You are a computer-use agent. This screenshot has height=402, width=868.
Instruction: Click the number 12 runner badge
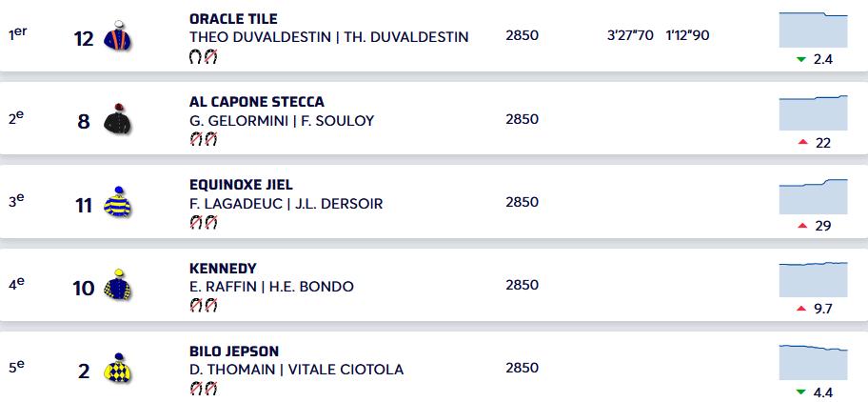pos(84,38)
